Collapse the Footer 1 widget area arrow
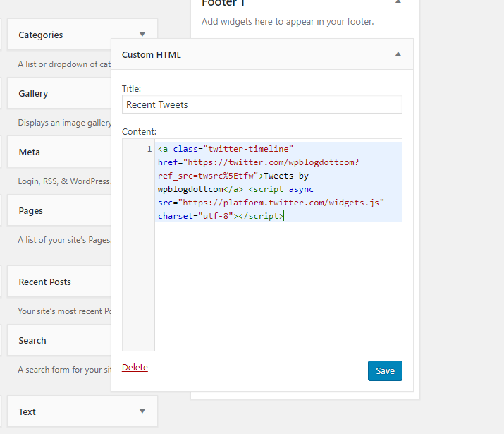Image resolution: width=504 pixels, height=434 pixels. coord(398,1)
